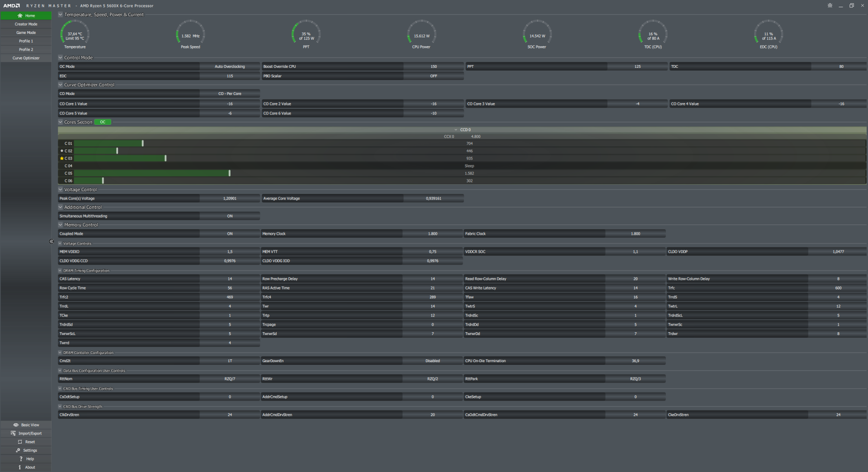Toggle Simultaneous Multithreading ON value
868x472 pixels.
click(230, 216)
